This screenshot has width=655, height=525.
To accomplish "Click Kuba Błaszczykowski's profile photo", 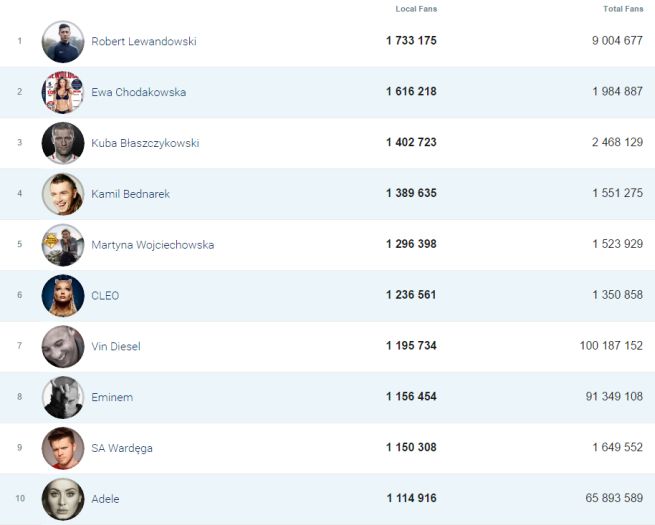I will (x=63, y=143).
